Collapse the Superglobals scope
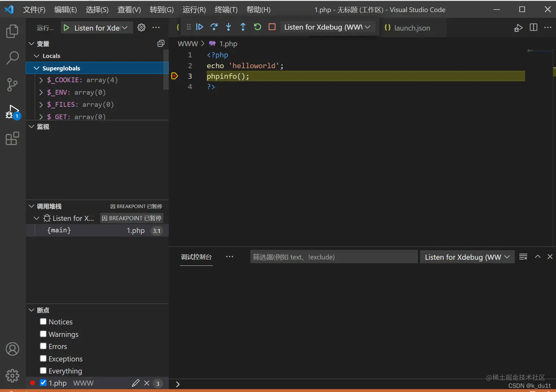 (x=36, y=68)
